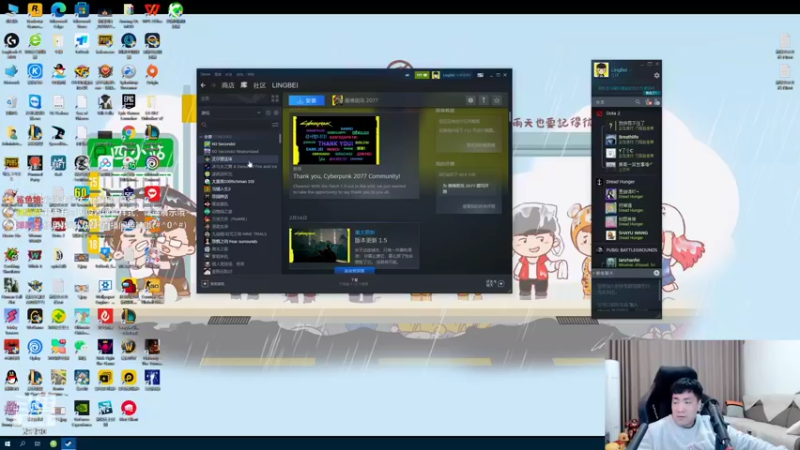Toggle the library grid view icon
Viewport: 800px width, 450px height.
click(x=275, y=98)
